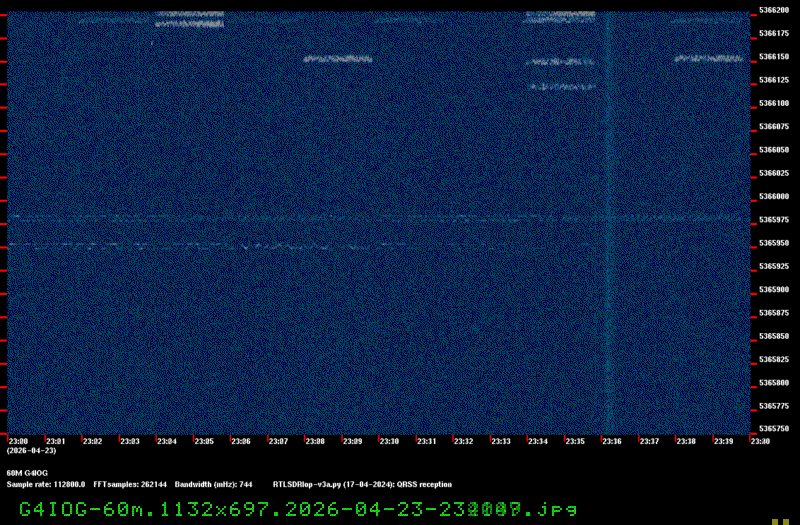Click the 23:09 time marker
The height and width of the screenshot is (525, 800).
(352, 441)
